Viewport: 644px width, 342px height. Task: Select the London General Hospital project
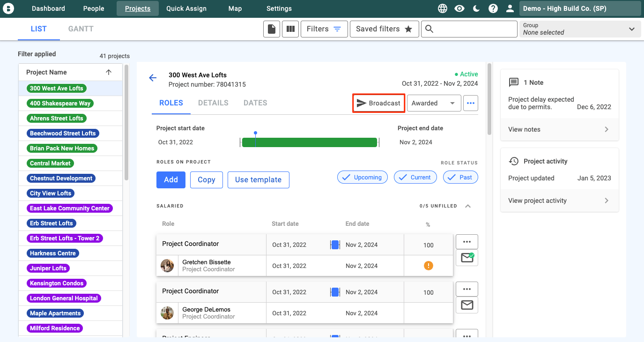(64, 298)
